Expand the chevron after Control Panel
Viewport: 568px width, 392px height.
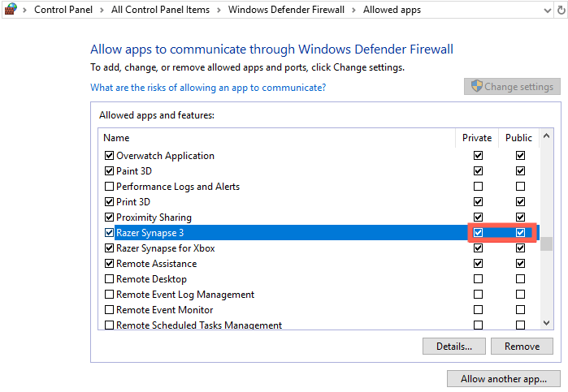102,10
